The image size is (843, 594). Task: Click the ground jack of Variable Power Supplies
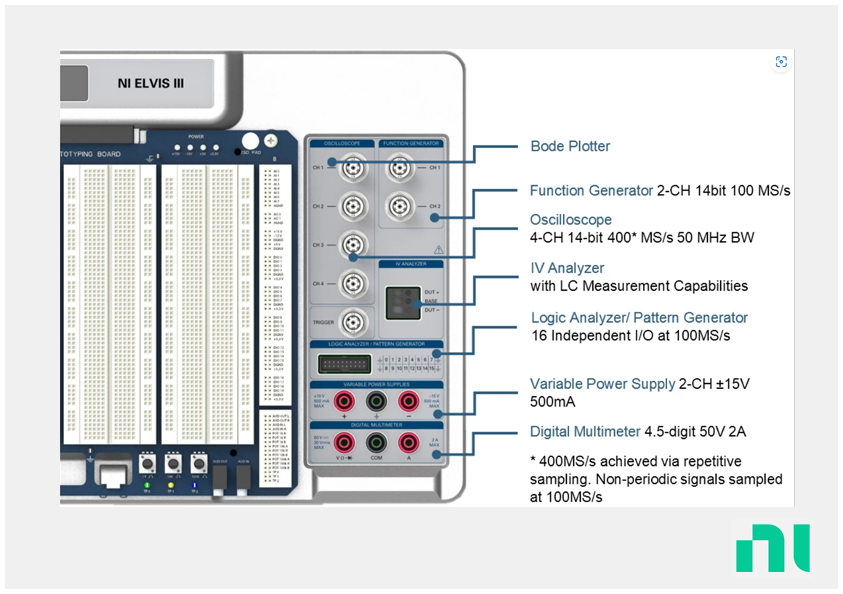point(376,400)
